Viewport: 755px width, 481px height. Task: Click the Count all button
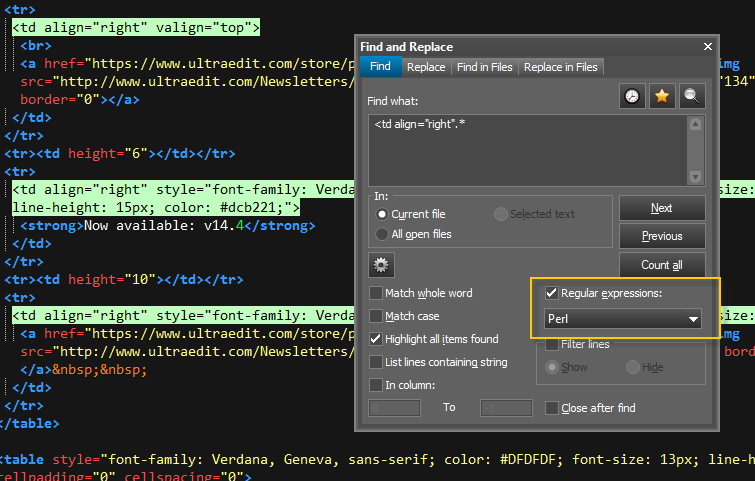[662, 265]
